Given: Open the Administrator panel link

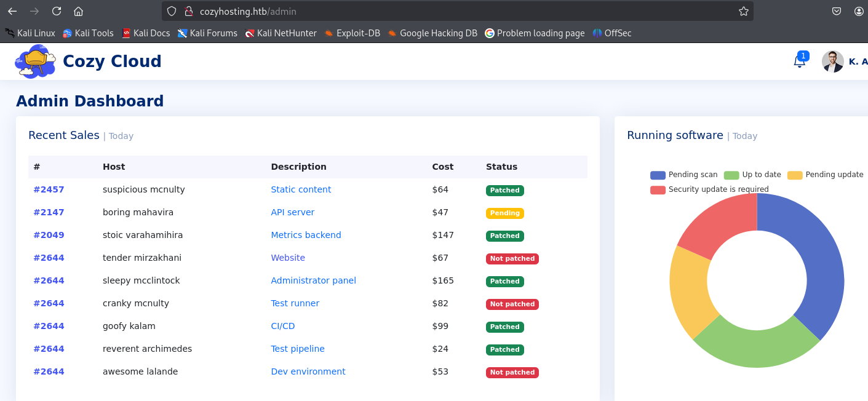Looking at the screenshot, I should click(x=313, y=280).
